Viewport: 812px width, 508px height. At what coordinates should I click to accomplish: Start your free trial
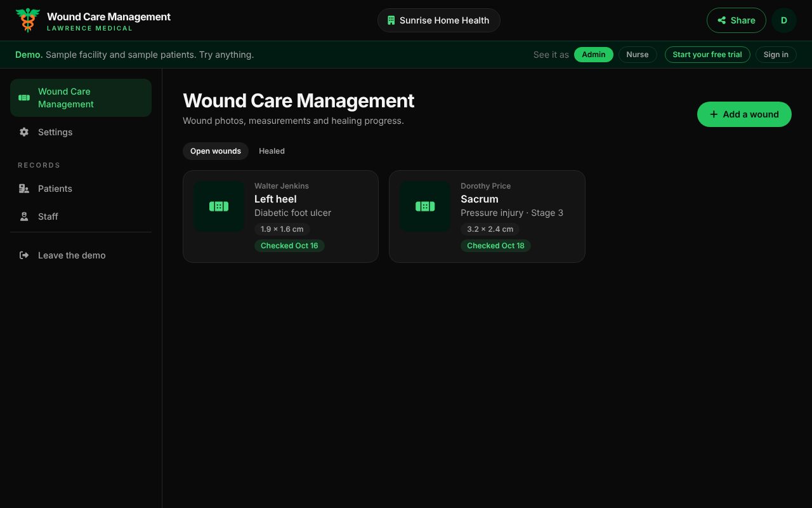(707, 55)
